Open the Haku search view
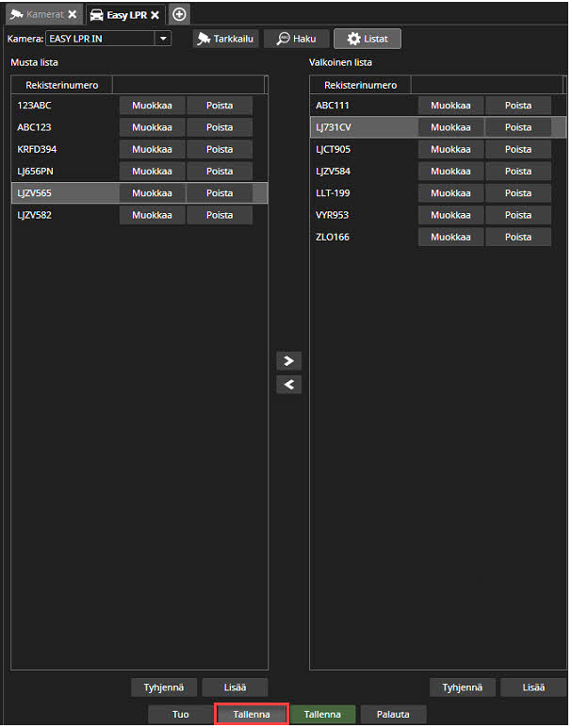572x728 pixels. pyautogui.click(x=296, y=39)
